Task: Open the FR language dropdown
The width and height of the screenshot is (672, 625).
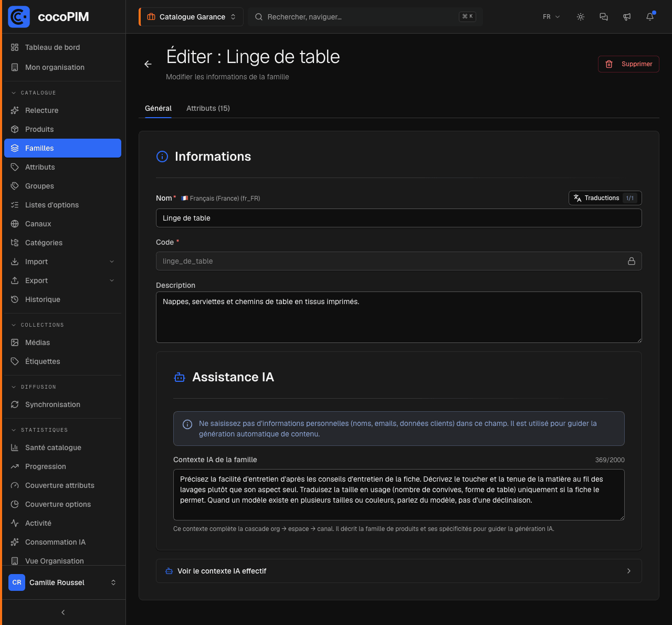Action: pyautogui.click(x=551, y=17)
